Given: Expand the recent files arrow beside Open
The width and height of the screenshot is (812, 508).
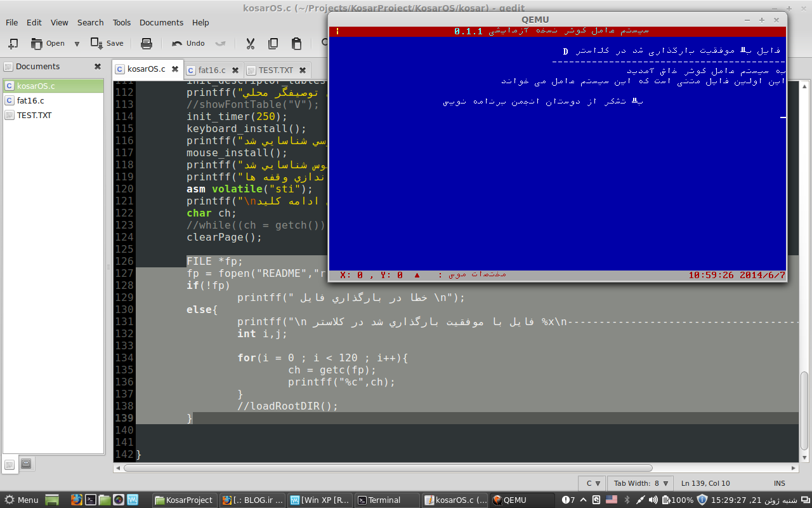Looking at the screenshot, I should (x=77, y=44).
